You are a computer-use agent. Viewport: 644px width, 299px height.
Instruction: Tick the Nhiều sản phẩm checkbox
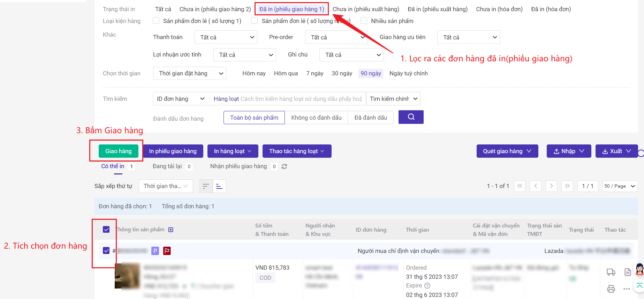[364, 21]
